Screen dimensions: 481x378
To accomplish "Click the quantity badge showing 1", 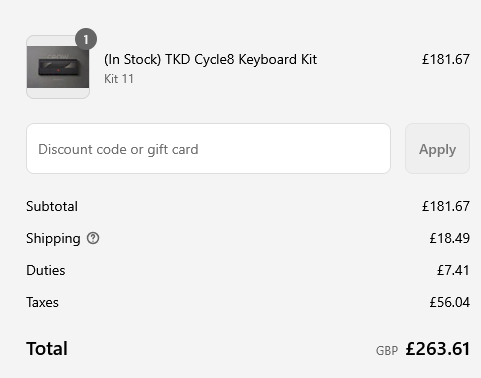I will point(86,39).
